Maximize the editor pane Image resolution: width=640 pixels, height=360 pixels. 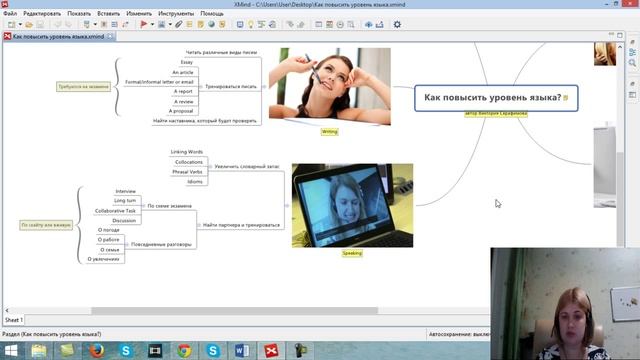pyautogui.click(x=620, y=36)
